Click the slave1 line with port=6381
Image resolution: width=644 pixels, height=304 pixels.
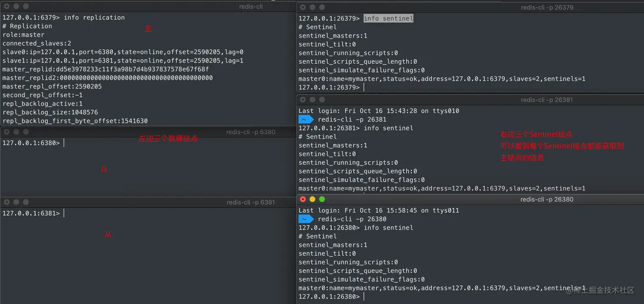[x=123, y=61]
